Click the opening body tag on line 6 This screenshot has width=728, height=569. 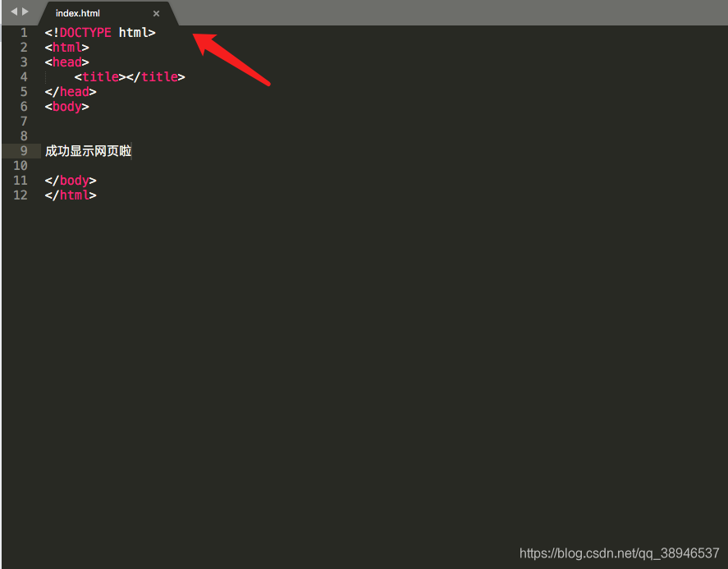tap(66, 107)
